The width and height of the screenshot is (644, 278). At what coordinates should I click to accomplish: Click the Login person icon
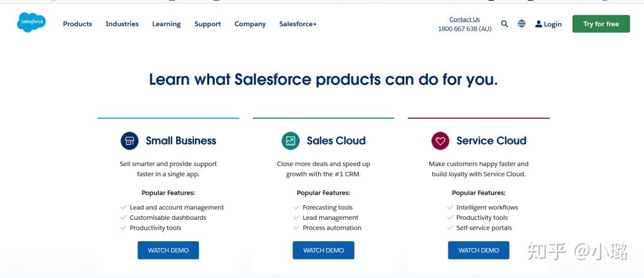[539, 24]
